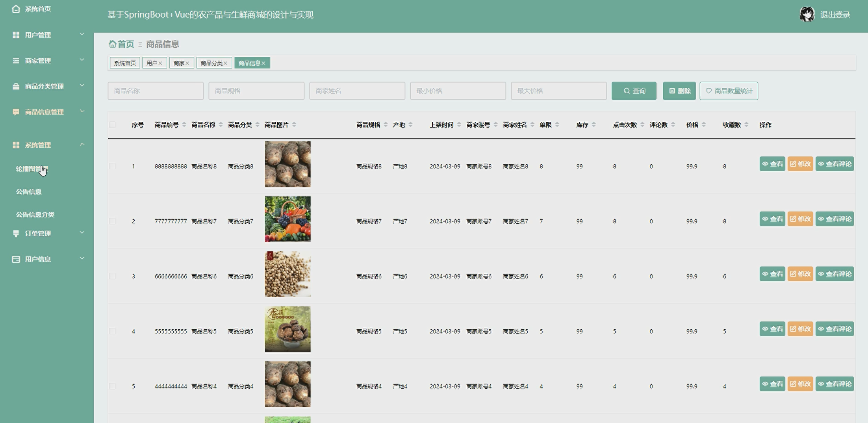Image resolution: width=868 pixels, height=423 pixels.
Task: Edit 商品名称7 with 修改 button
Action: tap(800, 219)
